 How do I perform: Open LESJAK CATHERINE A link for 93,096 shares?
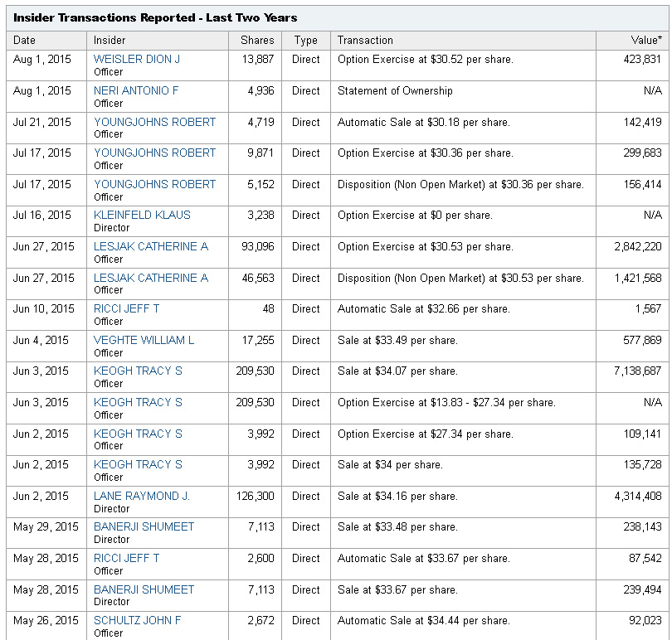151,247
